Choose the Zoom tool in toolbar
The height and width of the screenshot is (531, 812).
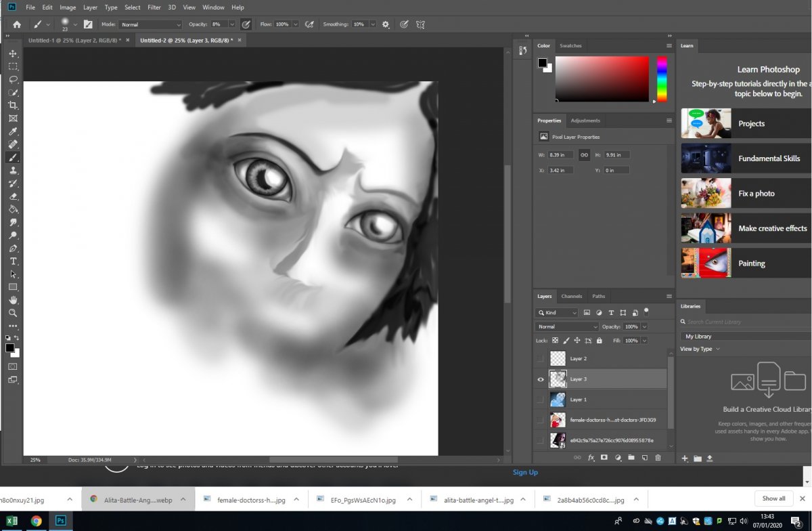point(13,313)
